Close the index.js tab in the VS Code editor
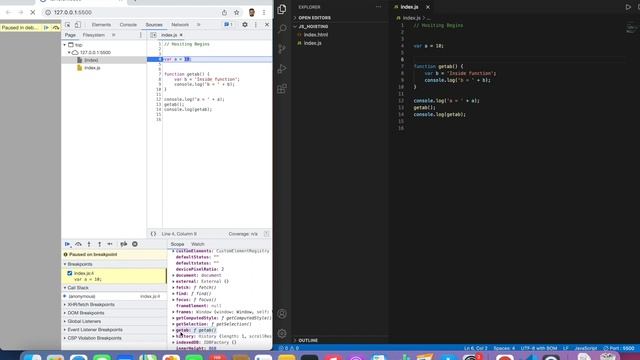The image size is (640, 360). tap(428, 7)
